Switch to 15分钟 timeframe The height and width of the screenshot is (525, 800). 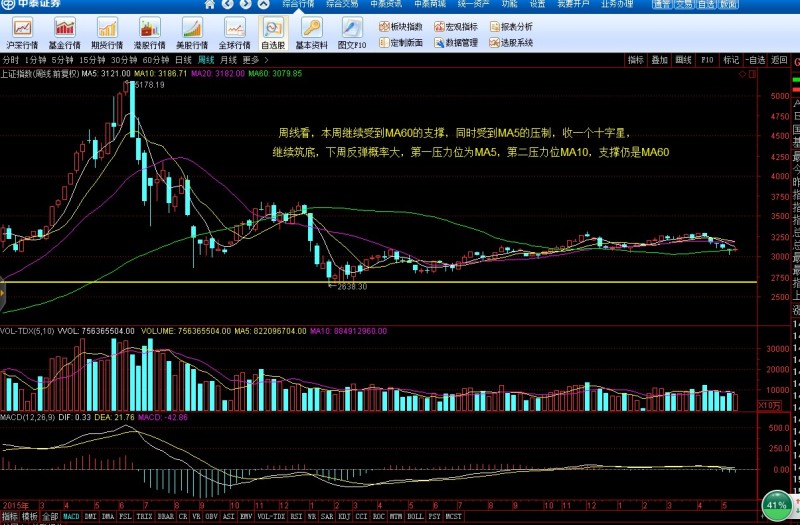(92, 60)
